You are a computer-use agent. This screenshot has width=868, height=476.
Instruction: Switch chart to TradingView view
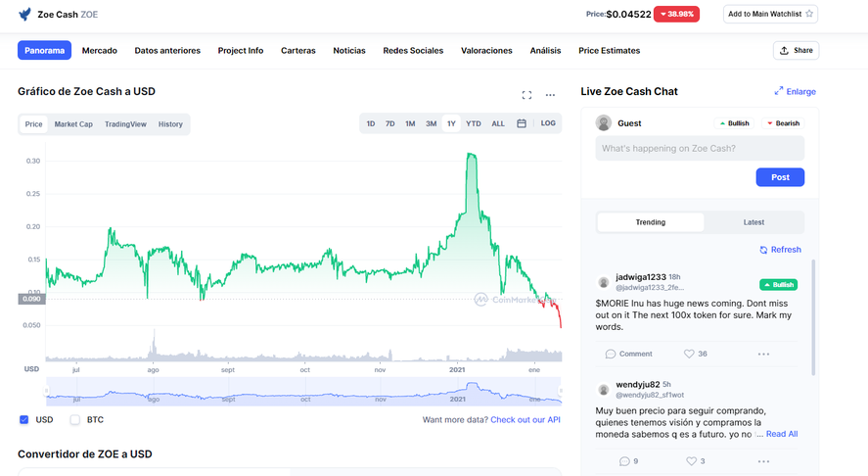click(125, 124)
